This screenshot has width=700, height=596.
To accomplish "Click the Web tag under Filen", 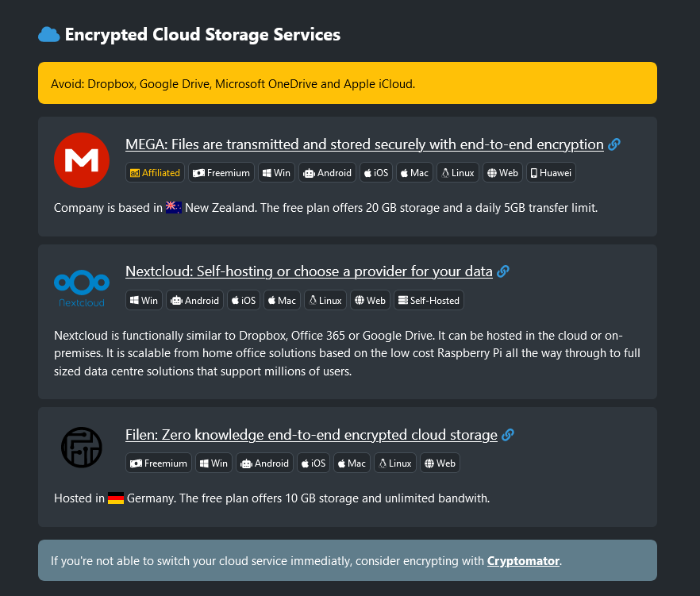I will pos(440,463).
